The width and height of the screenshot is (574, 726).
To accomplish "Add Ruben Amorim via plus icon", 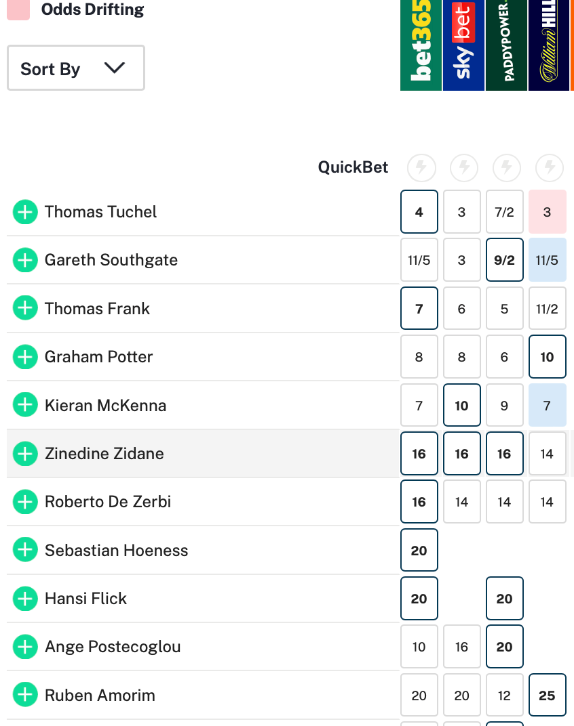I will pyautogui.click(x=25, y=695).
